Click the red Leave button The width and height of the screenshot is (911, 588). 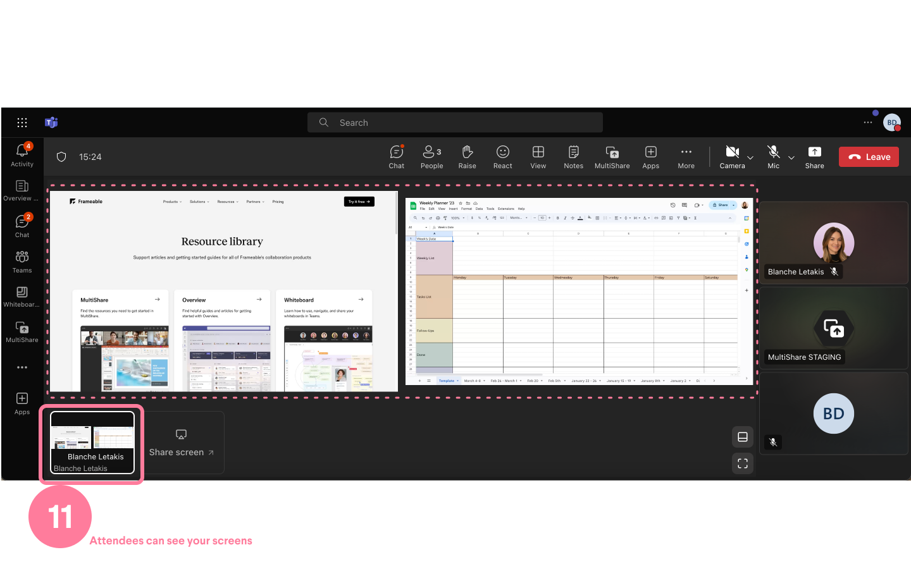(x=869, y=156)
